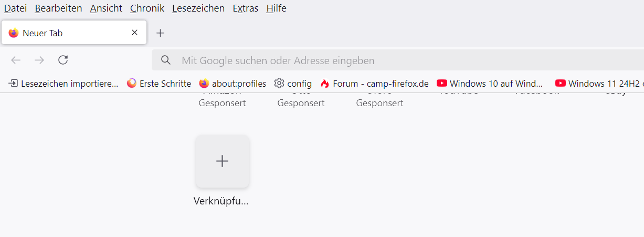The height and width of the screenshot is (237, 644).
Task: Click the back navigation arrow
Action: [x=16, y=60]
